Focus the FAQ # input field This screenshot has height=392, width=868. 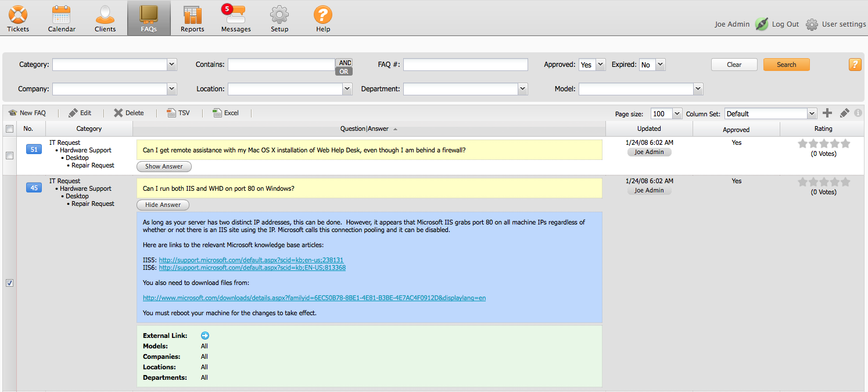pyautogui.click(x=465, y=65)
